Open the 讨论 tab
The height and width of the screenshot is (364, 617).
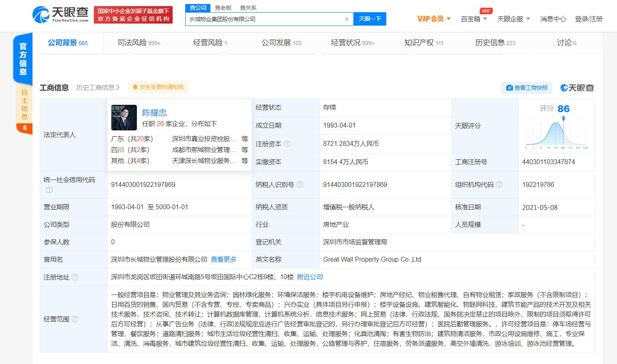[x=567, y=43]
